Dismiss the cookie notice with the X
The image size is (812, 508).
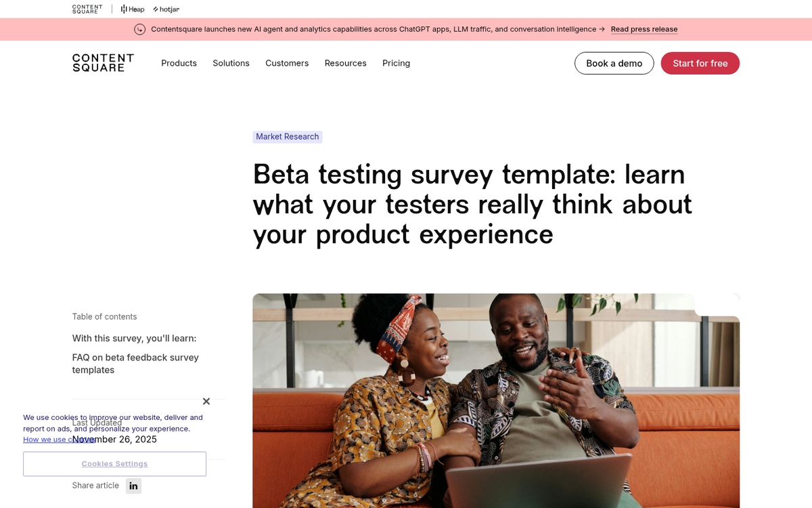206,401
